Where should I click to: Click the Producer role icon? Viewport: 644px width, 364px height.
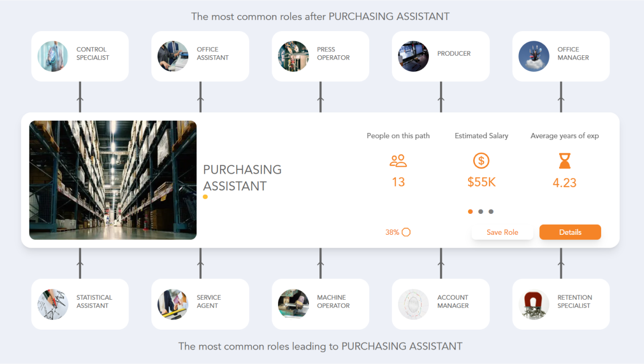[x=413, y=56]
